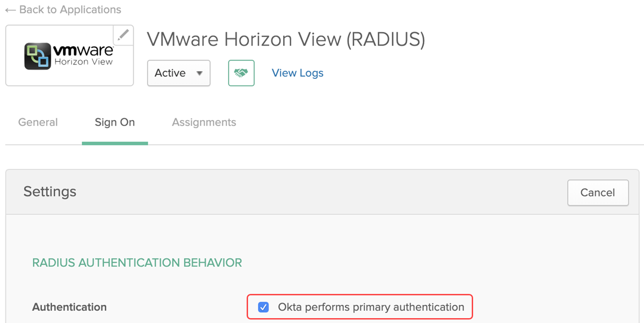Click the vmware Horizon View wordmark
The image size is (644, 323).
(83, 55)
